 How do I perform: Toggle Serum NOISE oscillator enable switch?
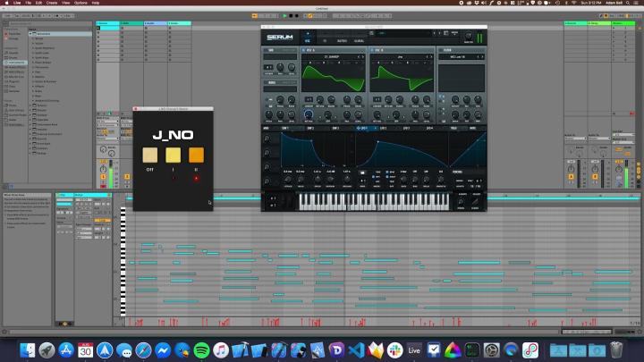tap(266, 82)
